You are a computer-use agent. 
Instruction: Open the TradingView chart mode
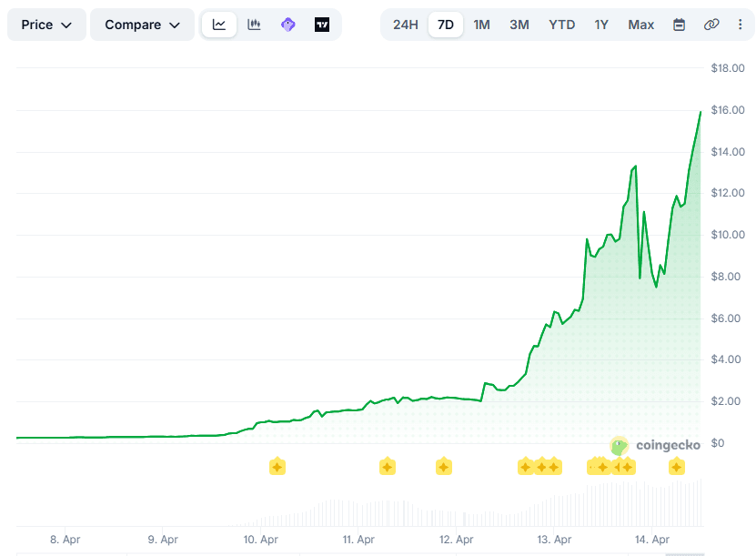click(322, 25)
